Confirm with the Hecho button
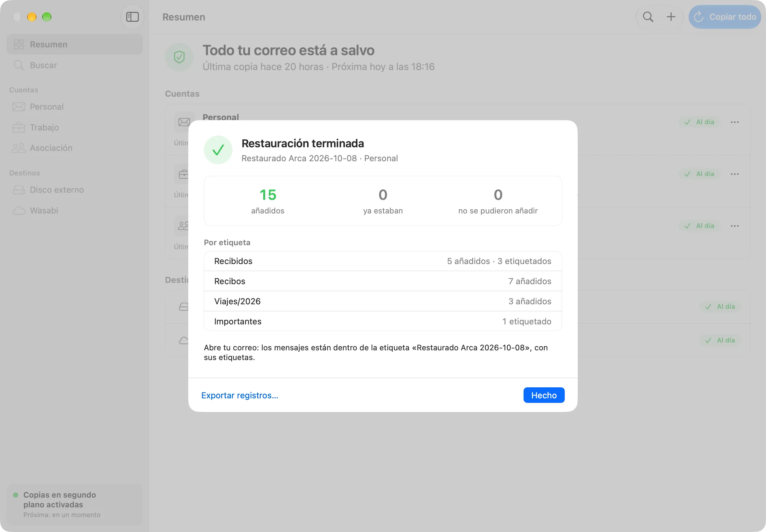This screenshot has height=532, width=766. tap(544, 395)
